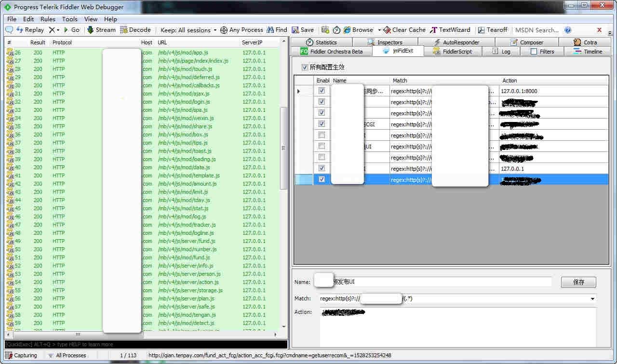Open the FiddlerScript tab
Viewport: 617px width, 364px height.
pyautogui.click(x=453, y=52)
